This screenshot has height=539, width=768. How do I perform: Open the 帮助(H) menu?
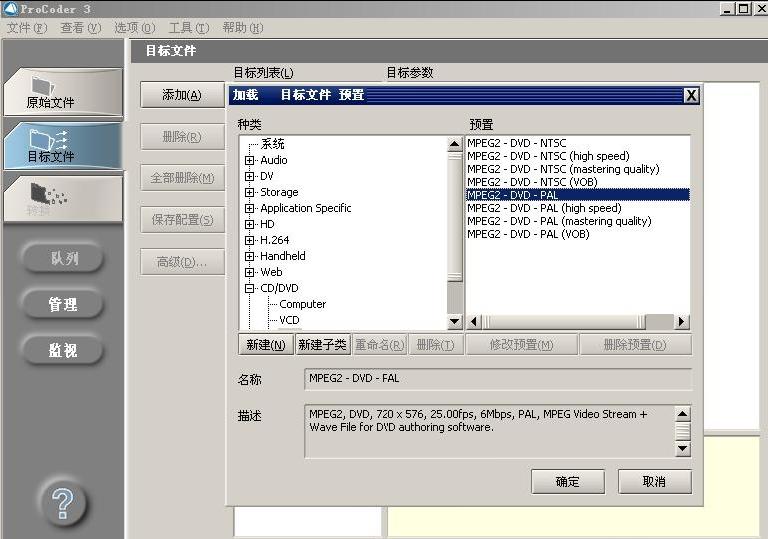pyautogui.click(x=242, y=28)
